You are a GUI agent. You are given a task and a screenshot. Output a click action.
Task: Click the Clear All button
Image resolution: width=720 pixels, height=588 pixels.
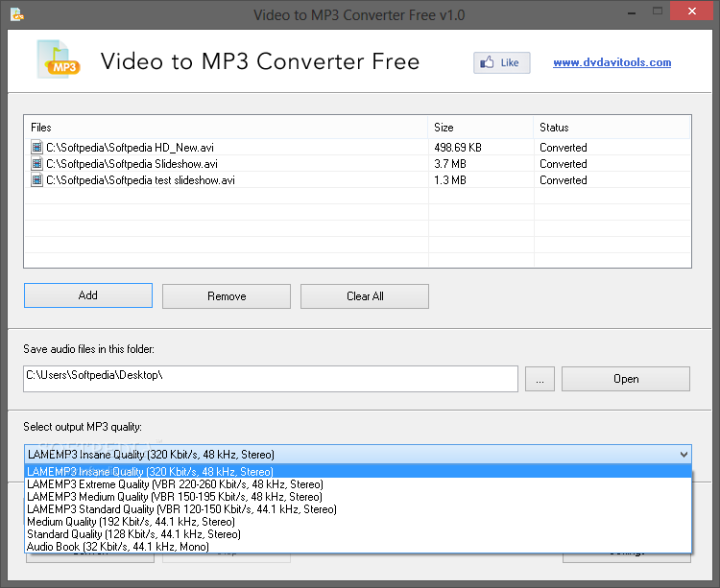(365, 296)
